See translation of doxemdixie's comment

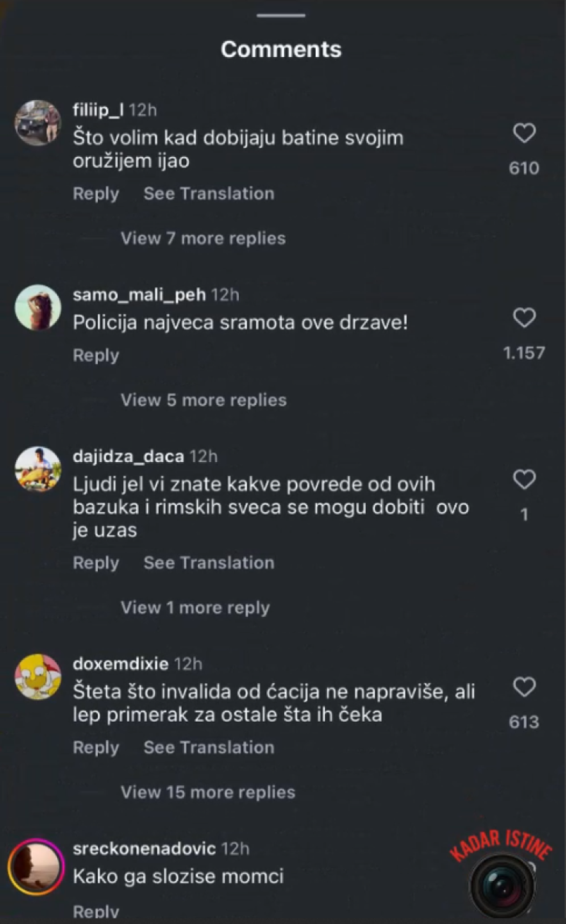209,748
